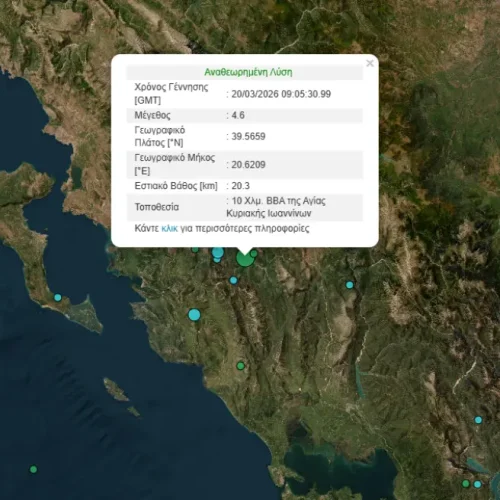
Task: Select the isolated cyan marker above the bottom-right pair
Action: click(478, 420)
